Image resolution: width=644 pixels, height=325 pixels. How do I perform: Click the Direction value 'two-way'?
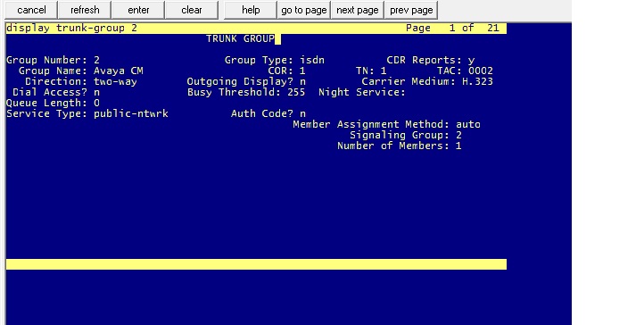tap(115, 81)
